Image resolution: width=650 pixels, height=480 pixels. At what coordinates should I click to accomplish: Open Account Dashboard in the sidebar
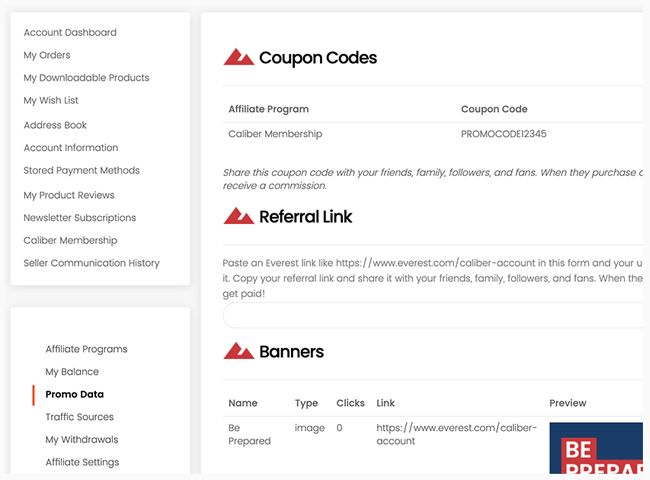pos(70,32)
